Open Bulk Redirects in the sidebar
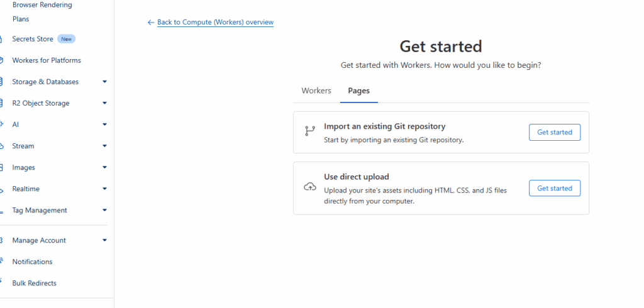This screenshot has width=644, height=308. (35, 283)
